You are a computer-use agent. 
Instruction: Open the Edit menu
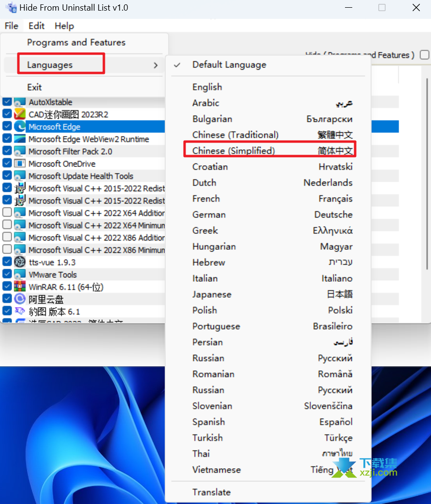36,26
